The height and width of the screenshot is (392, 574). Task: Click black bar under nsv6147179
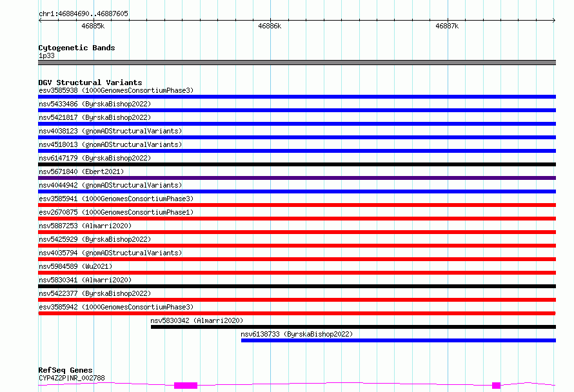[x=297, y=164]
